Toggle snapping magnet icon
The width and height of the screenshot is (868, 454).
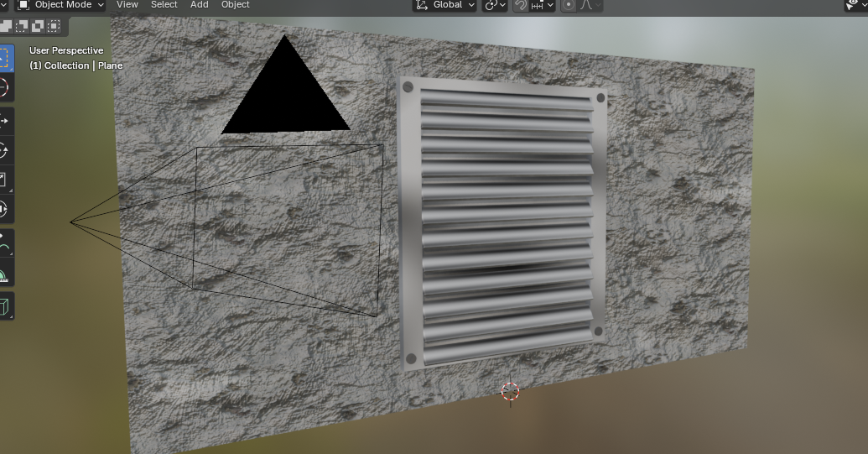[520, 5]
